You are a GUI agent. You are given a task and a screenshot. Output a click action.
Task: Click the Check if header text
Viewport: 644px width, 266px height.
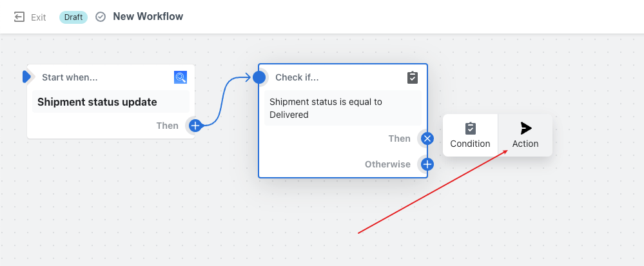click(297, 77)
